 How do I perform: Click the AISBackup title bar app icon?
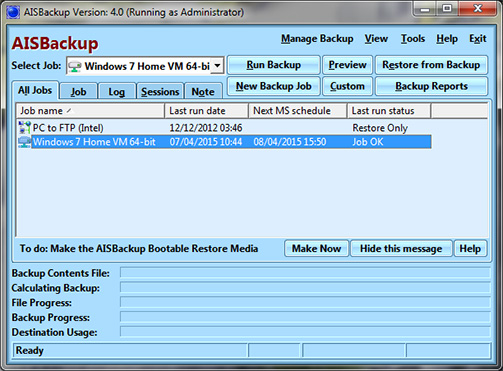pyautogui.click(x=13, y=12)
